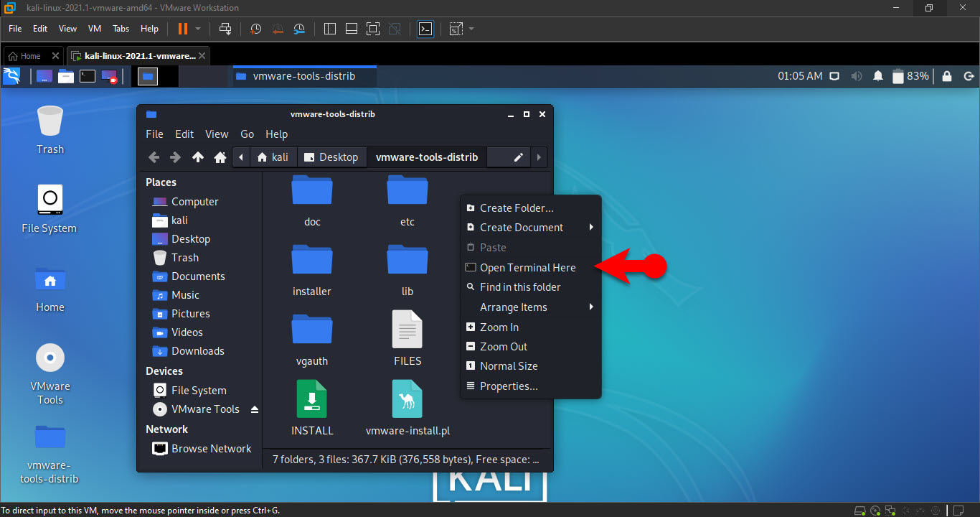Click the volume speaker icon in the panel

coord(856,76)
